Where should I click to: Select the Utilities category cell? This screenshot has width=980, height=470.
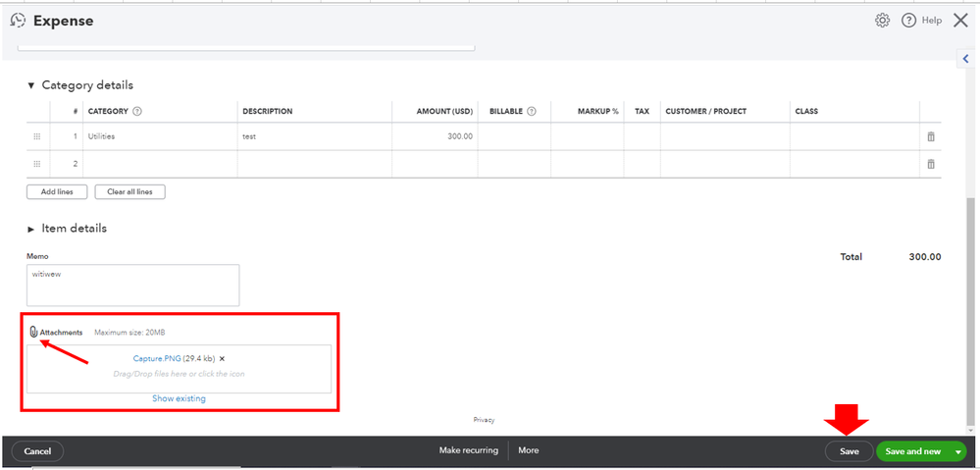(160, 136)
